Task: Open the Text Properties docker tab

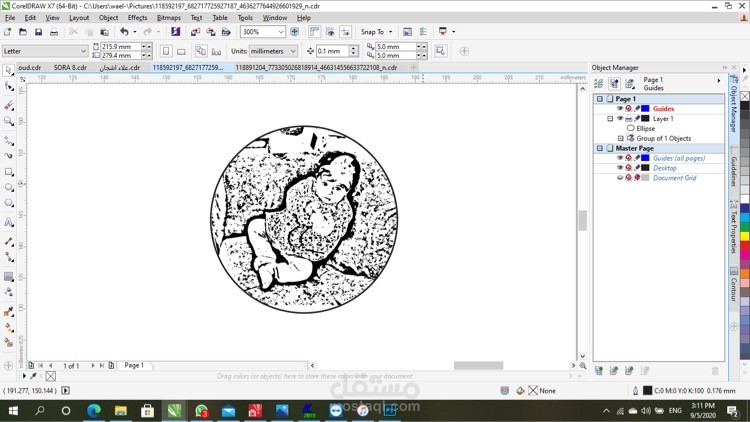Action: 733,228
